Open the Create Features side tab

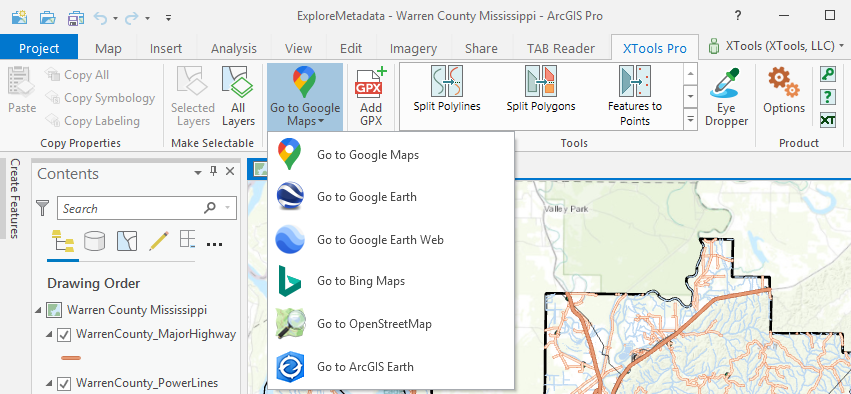pos(14,199)
